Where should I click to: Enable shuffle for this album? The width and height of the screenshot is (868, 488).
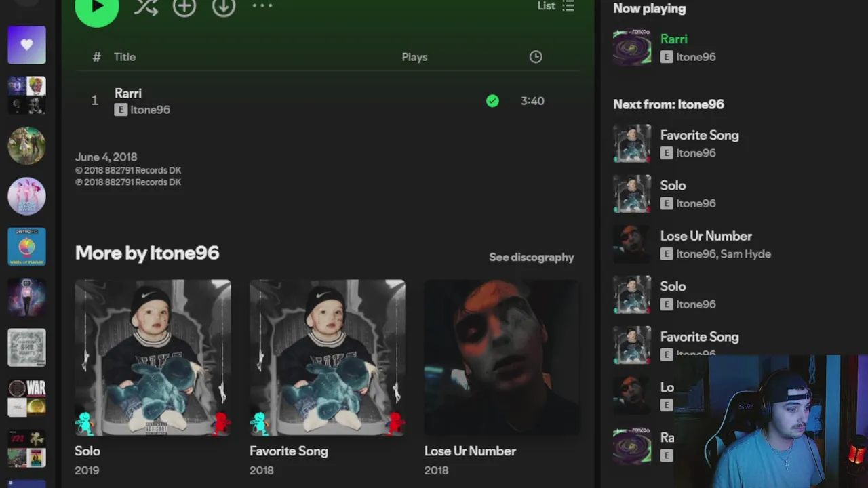[x=146, y=7]
